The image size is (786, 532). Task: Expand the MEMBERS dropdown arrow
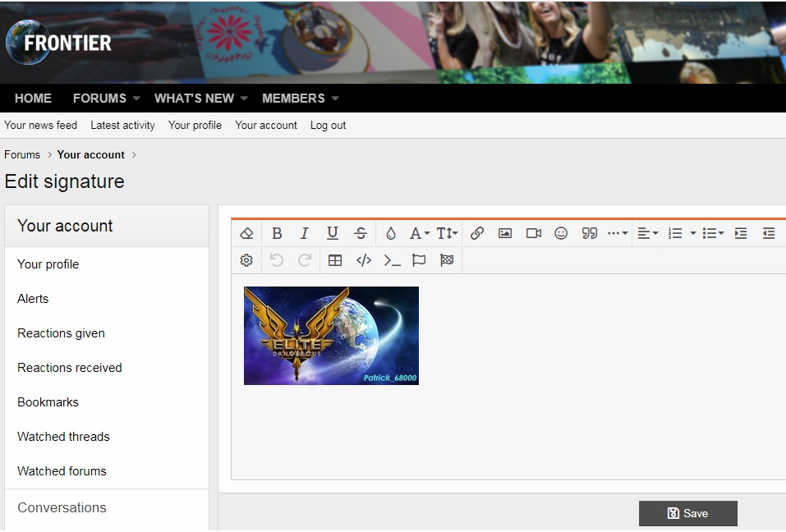[x=335, y=99]
